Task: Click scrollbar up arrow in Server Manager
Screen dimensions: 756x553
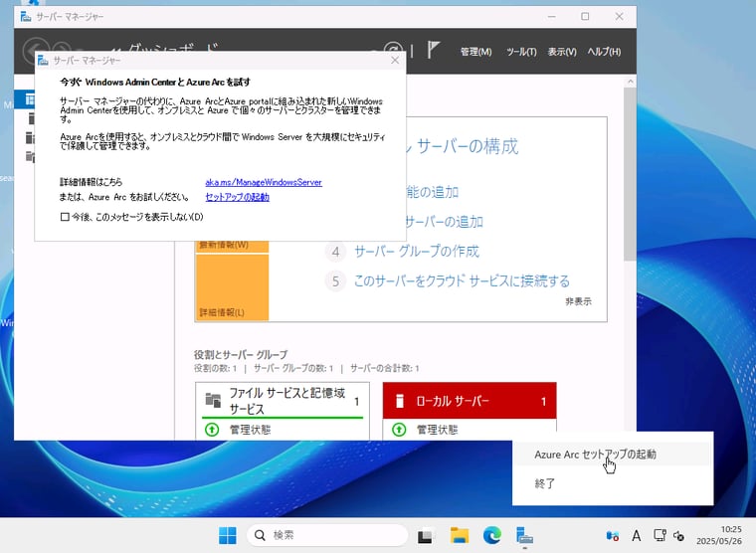Action: pyautogui.click(x=630, y=82)
